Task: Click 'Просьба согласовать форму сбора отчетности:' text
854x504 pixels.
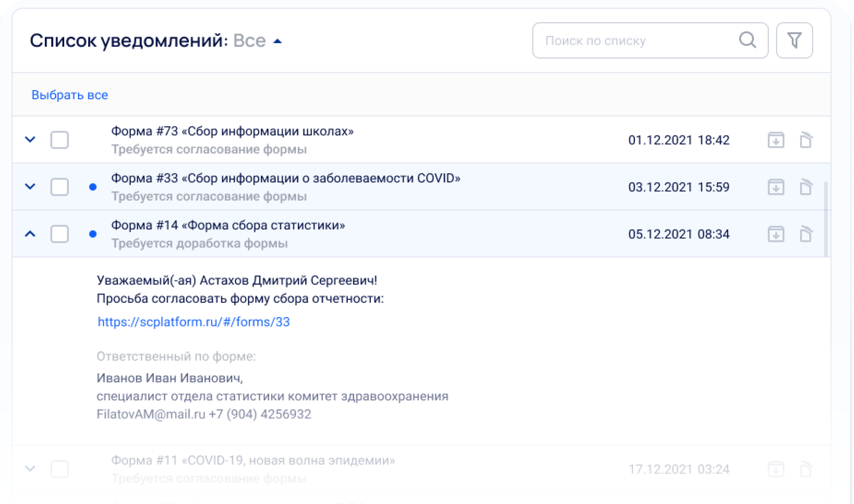Action: pyautogui.click(x=240, y=298)
